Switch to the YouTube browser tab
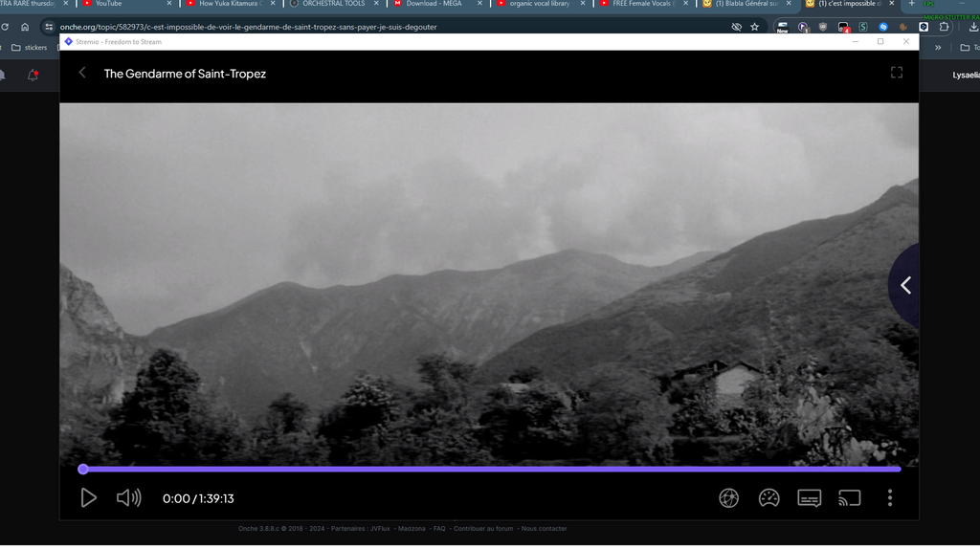The image size is (980, 548). pyautogui.click(x=127, y=4)
